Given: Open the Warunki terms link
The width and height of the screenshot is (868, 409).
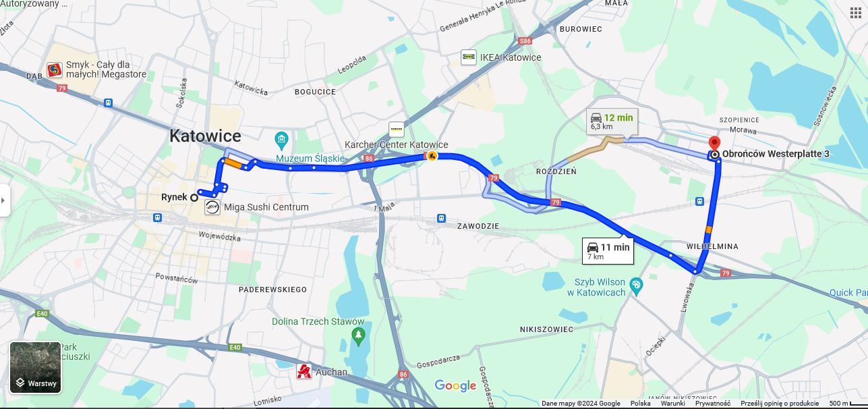Looking at the screenshot, I should tap(672, 404).
